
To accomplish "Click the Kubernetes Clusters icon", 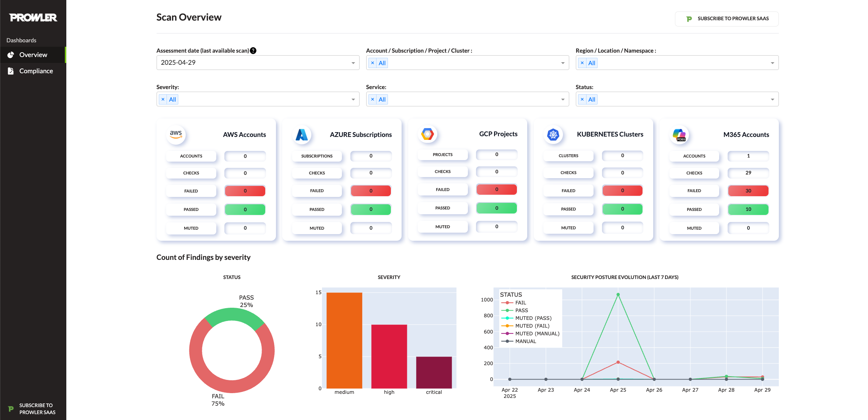I will pos(553,135).
